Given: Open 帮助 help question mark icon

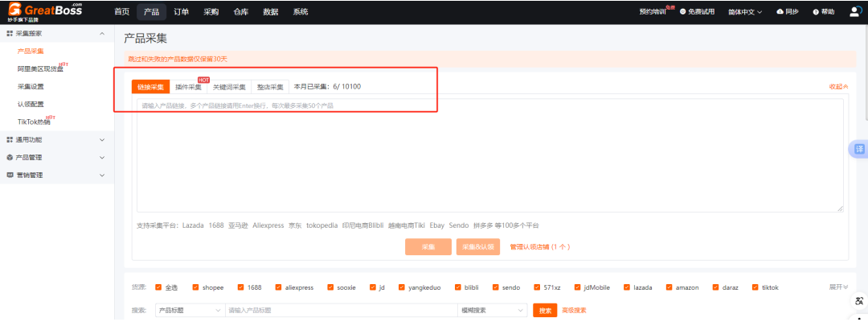Looking at the screenshot, I should click(x=816, y=12).
